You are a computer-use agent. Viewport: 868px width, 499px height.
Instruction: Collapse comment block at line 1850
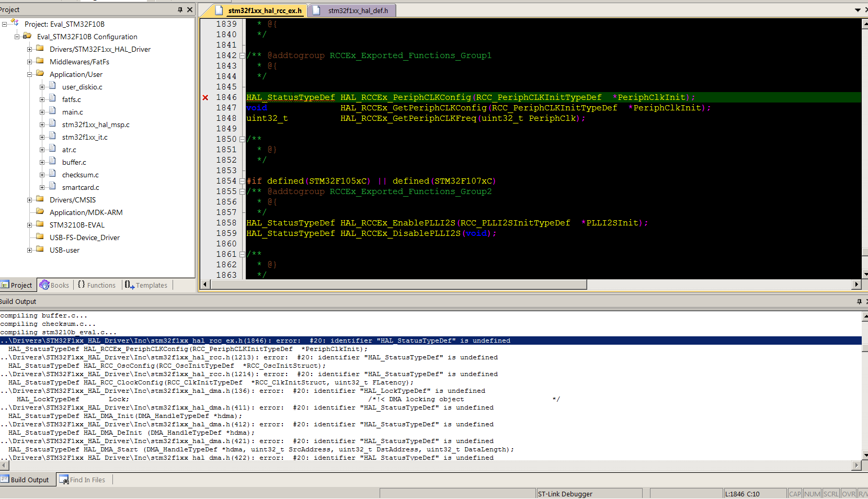(242, 139)
